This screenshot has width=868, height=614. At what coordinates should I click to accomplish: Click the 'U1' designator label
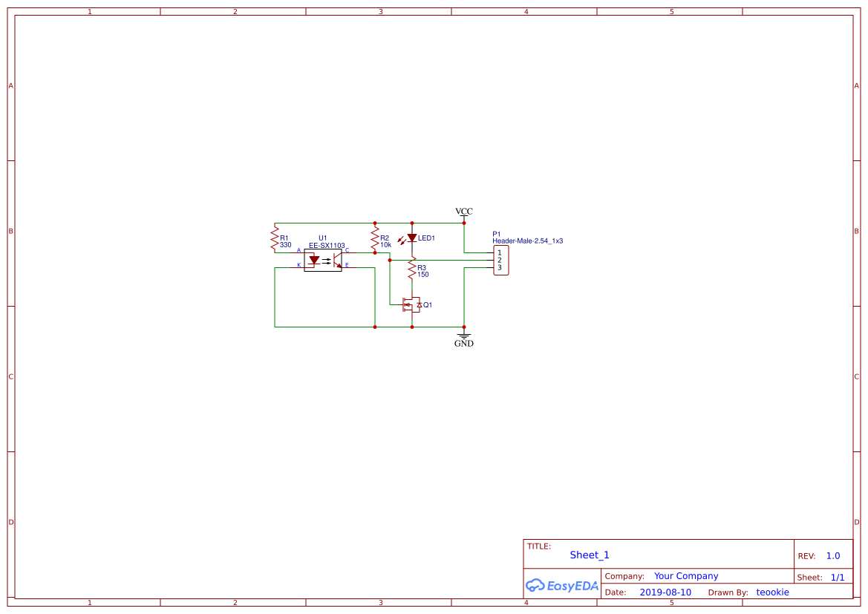click(x=323, y=238)
